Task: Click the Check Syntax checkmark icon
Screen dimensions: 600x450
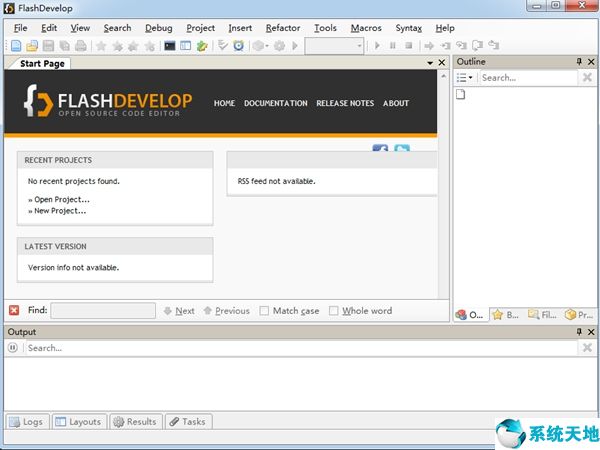Action: [x=222, y=46]
